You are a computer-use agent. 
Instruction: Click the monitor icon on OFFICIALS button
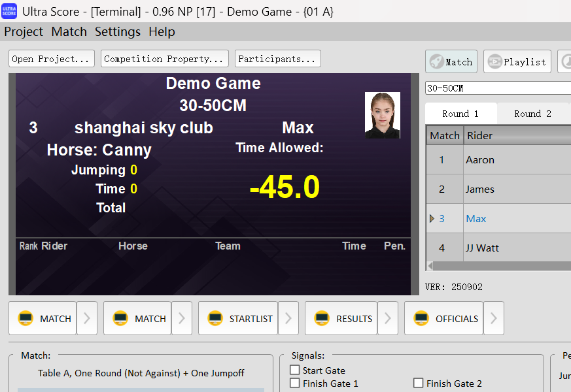[421, 318]
